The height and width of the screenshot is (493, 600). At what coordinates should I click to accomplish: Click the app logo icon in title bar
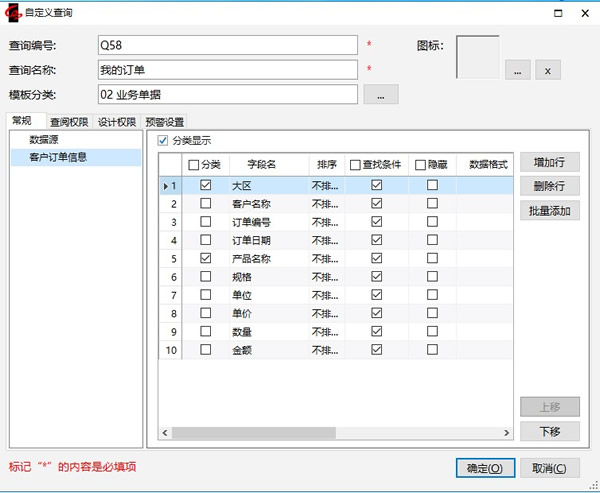tap(13, 12)
